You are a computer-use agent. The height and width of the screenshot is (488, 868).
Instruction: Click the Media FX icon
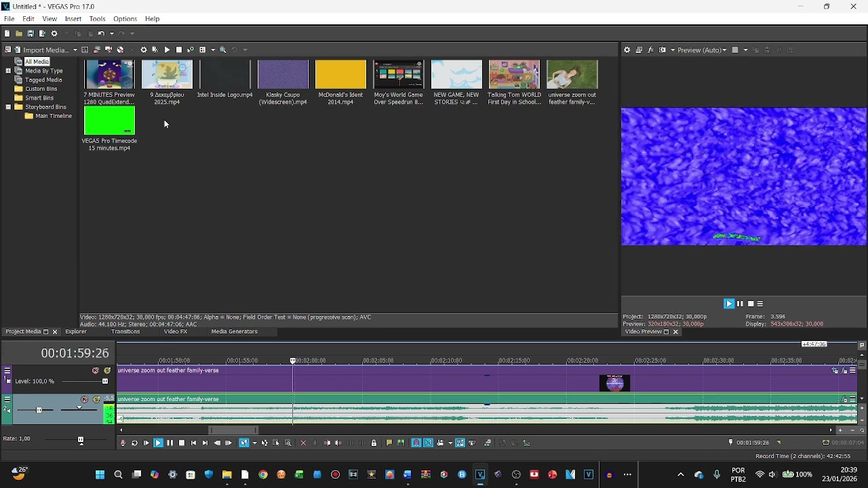click(155, 49)
